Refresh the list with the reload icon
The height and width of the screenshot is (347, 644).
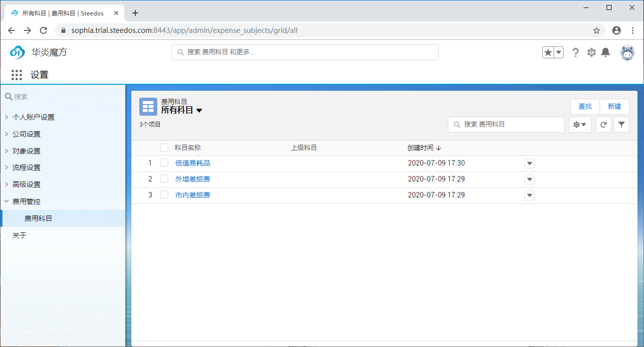603,125
